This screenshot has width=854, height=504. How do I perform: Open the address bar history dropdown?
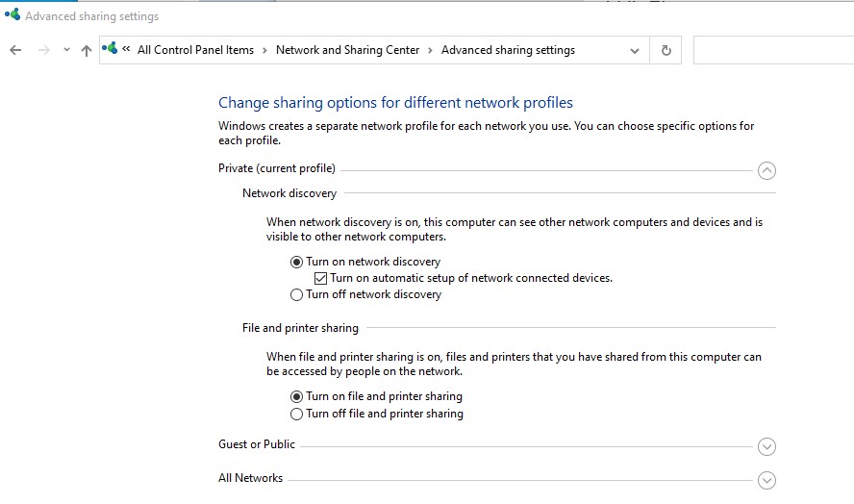635,51
